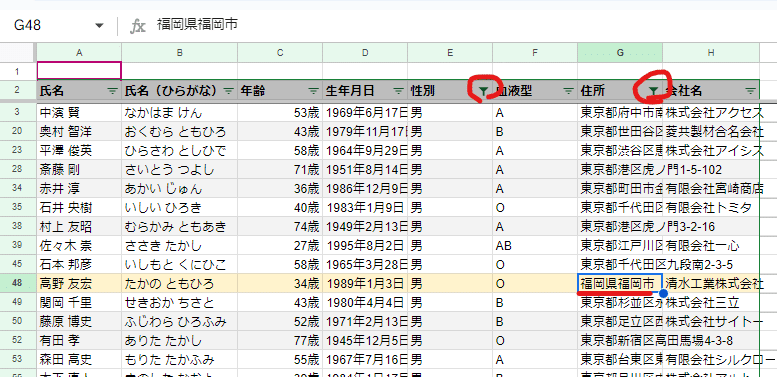Select row 2 header
The width and height of the screenshot is (777, 377).
[x=18, y=91]
